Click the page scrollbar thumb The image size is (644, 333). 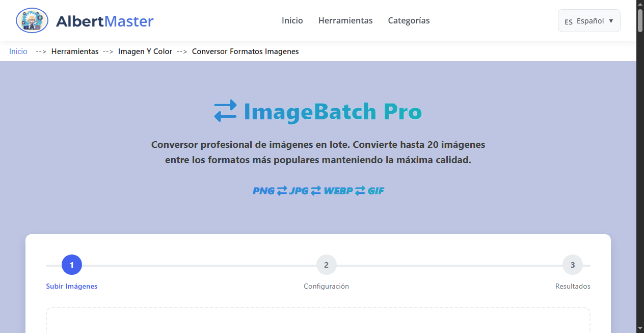coord(640,20)
